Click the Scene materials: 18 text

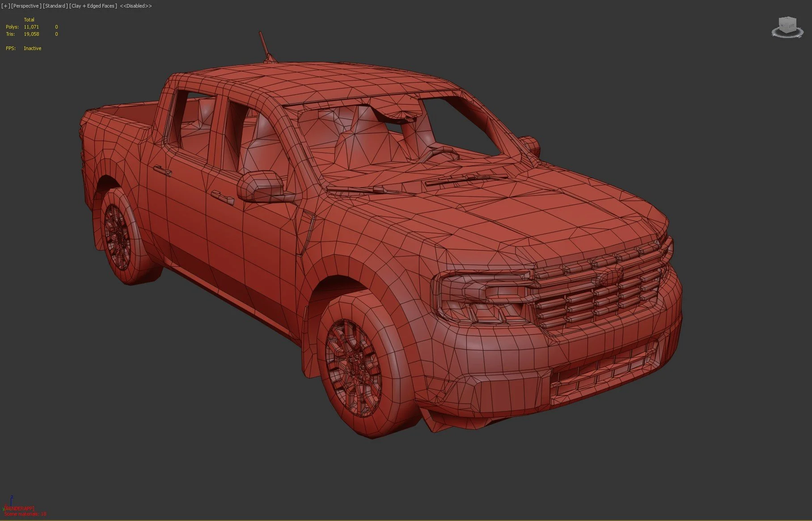tap(25, 514)
